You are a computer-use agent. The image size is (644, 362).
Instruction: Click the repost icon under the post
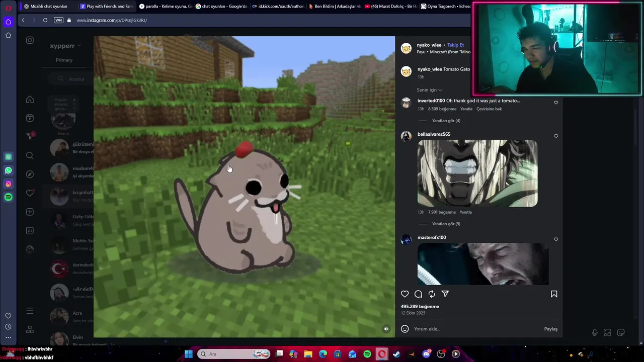pos(432,294)
